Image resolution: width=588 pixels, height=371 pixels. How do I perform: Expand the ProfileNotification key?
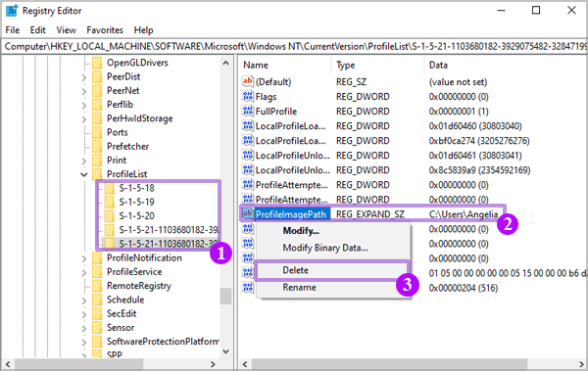84,258
